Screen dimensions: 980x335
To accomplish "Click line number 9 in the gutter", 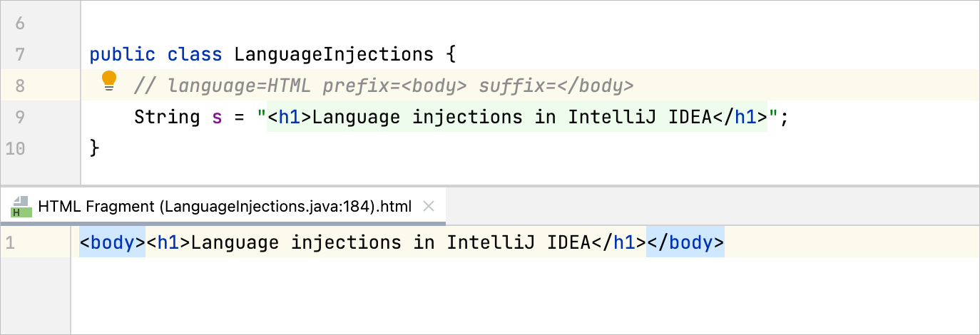I will click(19, 118).
